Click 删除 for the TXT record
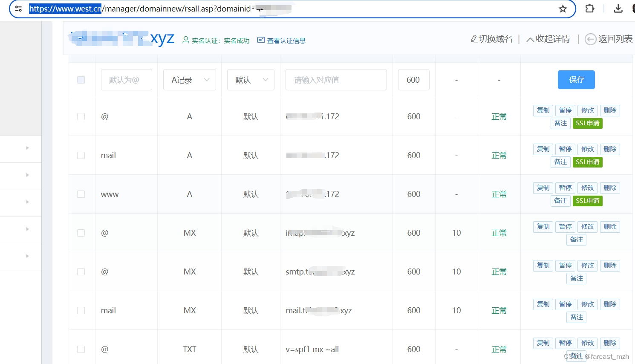Image resolution: width=635 pixels, height=364 pixels. point(610,343)
